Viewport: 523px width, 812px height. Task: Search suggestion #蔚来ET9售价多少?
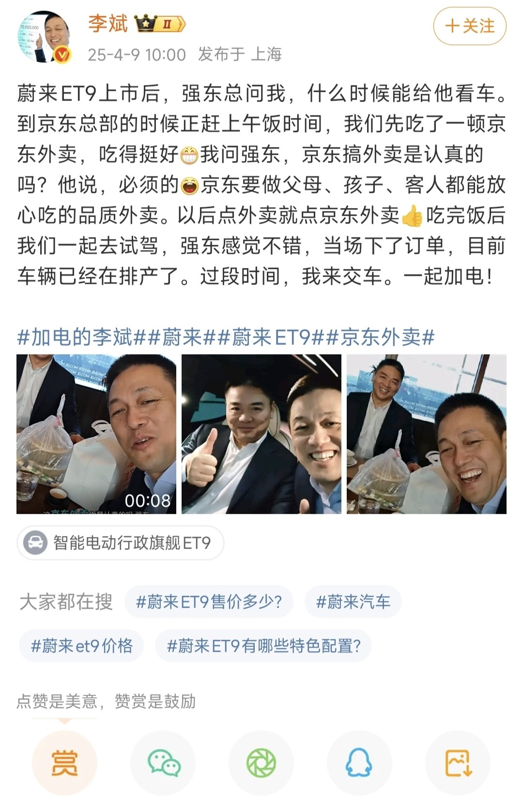[x=209, y=602]
